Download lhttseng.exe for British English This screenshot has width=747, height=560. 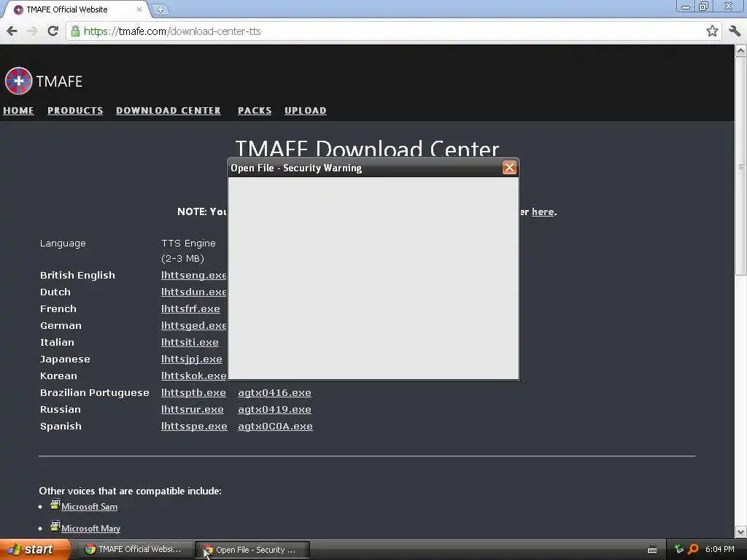194,275
